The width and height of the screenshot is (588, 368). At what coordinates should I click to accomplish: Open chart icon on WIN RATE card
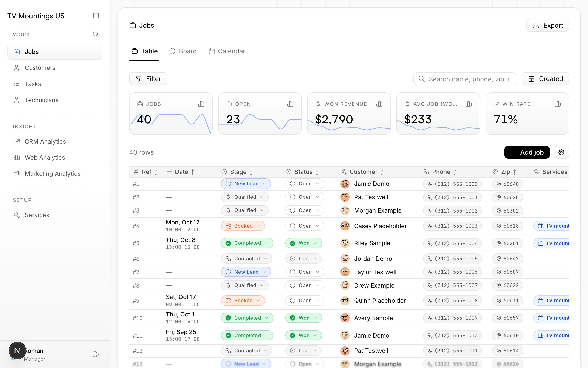558,104
